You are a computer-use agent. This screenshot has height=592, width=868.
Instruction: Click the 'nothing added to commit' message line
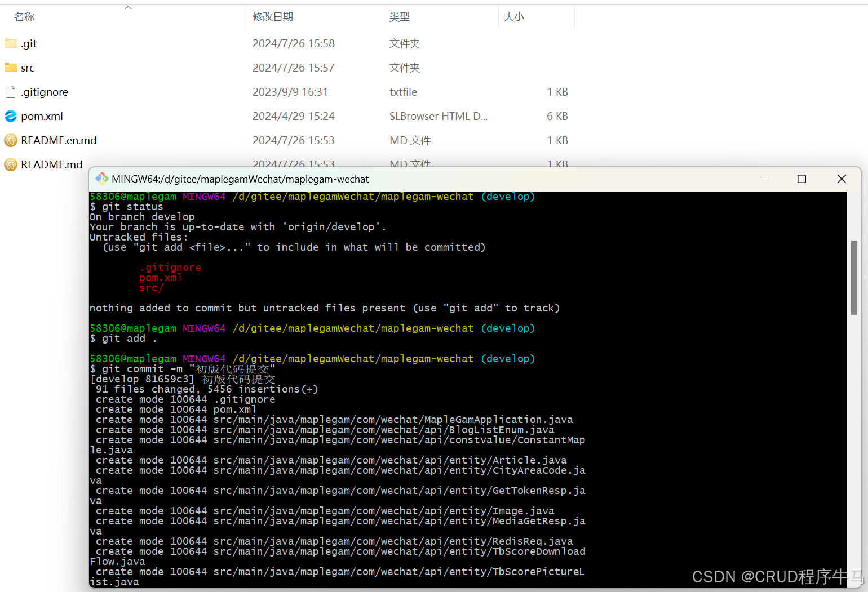point(325,308)
